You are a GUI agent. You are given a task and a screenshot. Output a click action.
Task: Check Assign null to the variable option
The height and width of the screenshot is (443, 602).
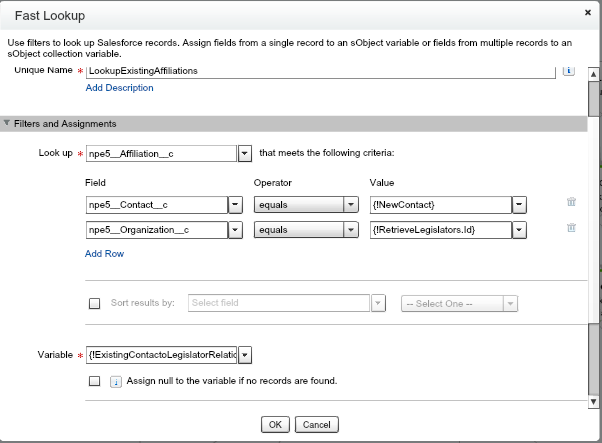94,381
